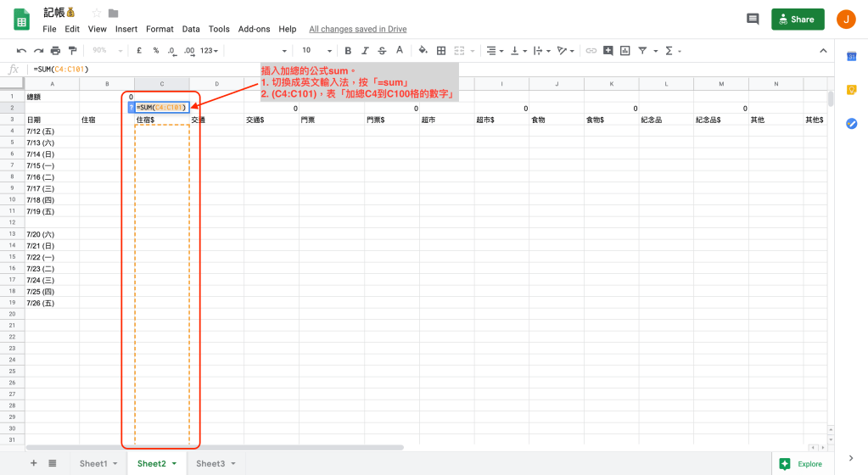Open the Add-ons menu
868x475 pixels.
pos(254,29)
